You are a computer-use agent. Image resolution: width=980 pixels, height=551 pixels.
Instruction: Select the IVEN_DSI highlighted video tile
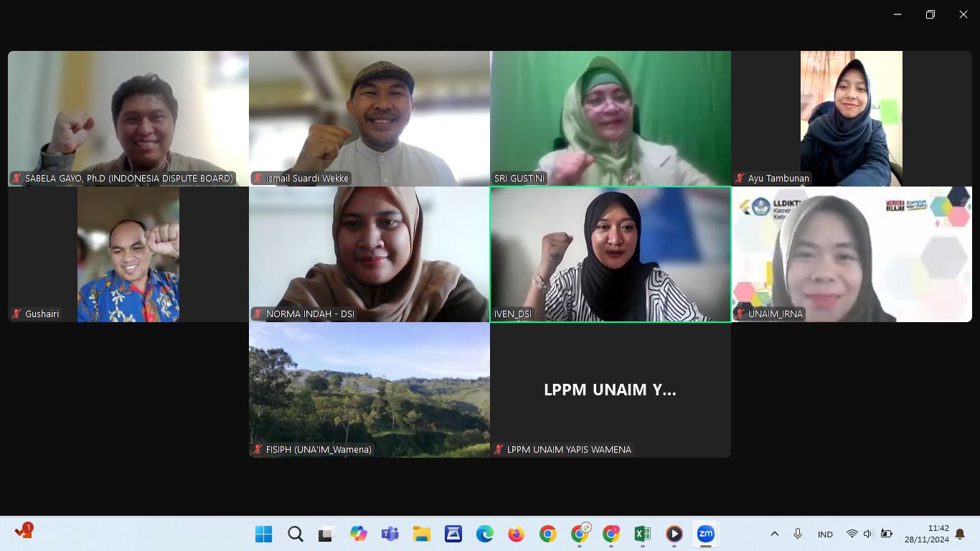(611, 254)
